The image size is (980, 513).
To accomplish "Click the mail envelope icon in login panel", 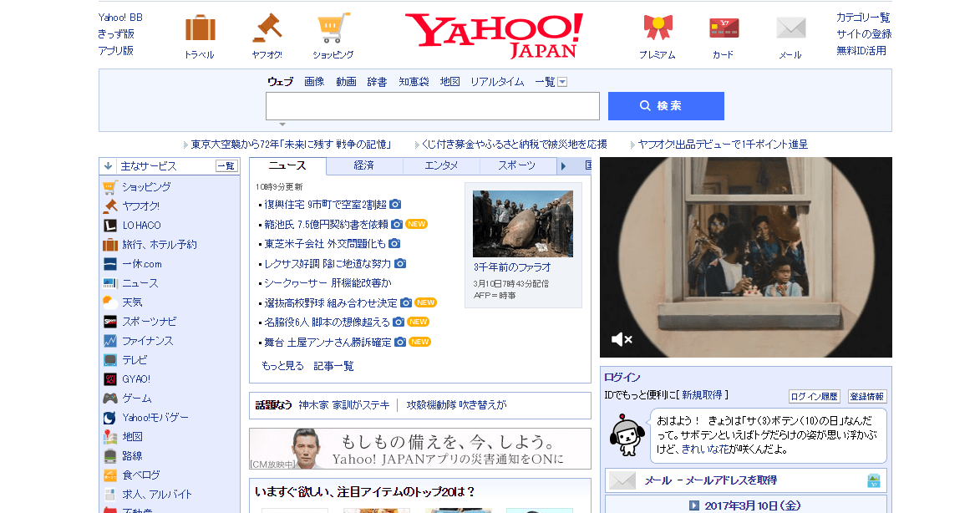I will click(x=622, y=480).
